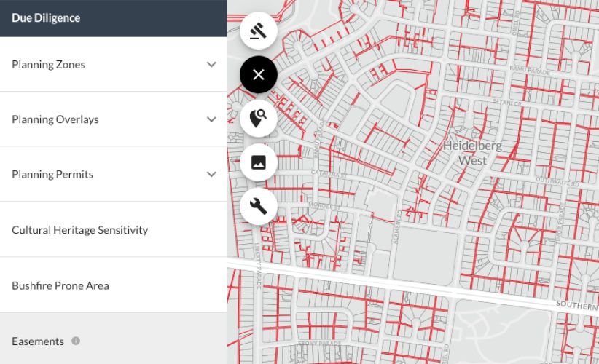Click the Ebony Parade street label

tap(320, 344)
